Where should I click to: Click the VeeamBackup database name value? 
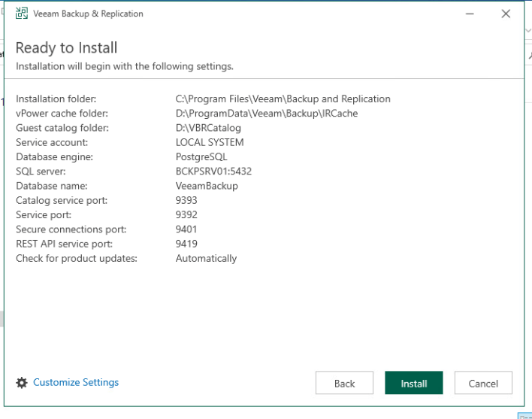point(207,186)
